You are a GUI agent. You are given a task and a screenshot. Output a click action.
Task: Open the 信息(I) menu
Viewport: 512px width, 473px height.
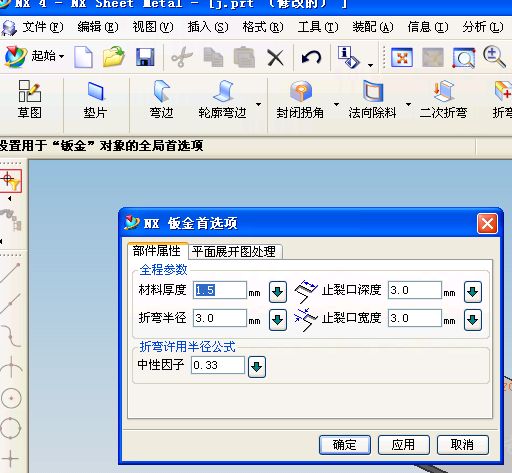click(428, 27)
